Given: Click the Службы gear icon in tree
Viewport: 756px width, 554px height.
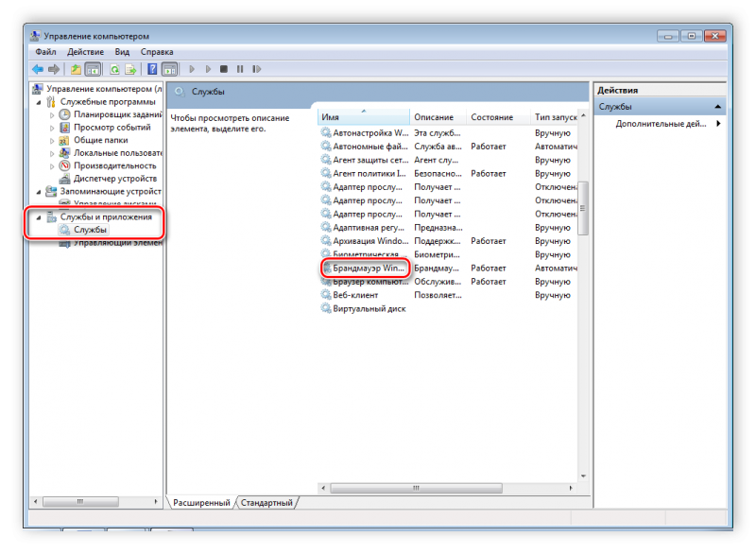Looking at the screenshot, I should pyautogui.click(x=64, y=230).
